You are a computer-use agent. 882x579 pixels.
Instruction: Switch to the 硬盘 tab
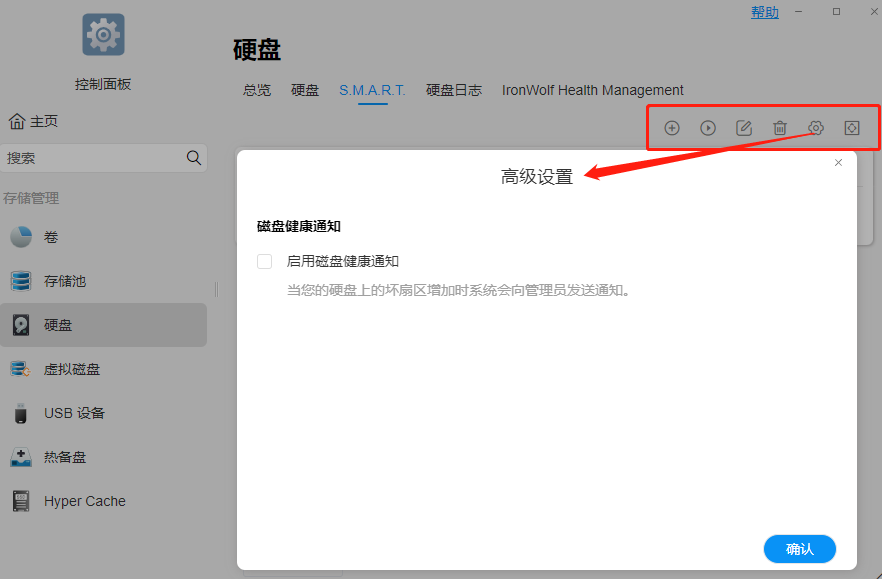305,90
